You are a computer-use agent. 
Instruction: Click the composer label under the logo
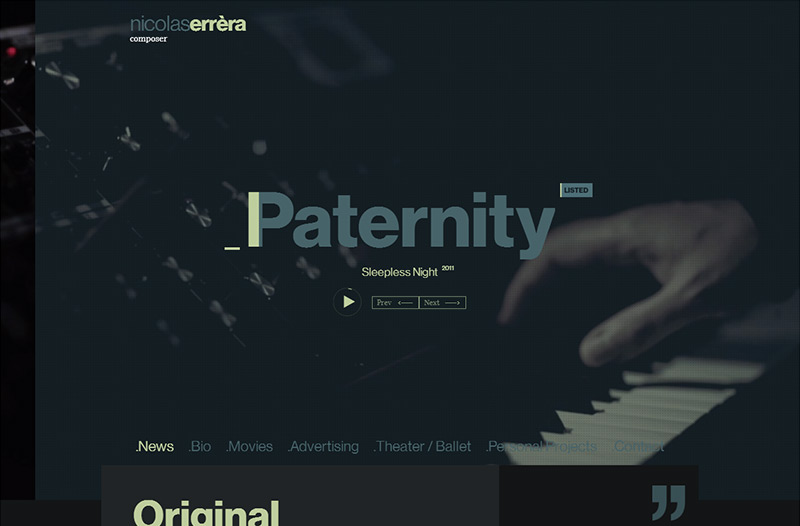coord(148,39)
